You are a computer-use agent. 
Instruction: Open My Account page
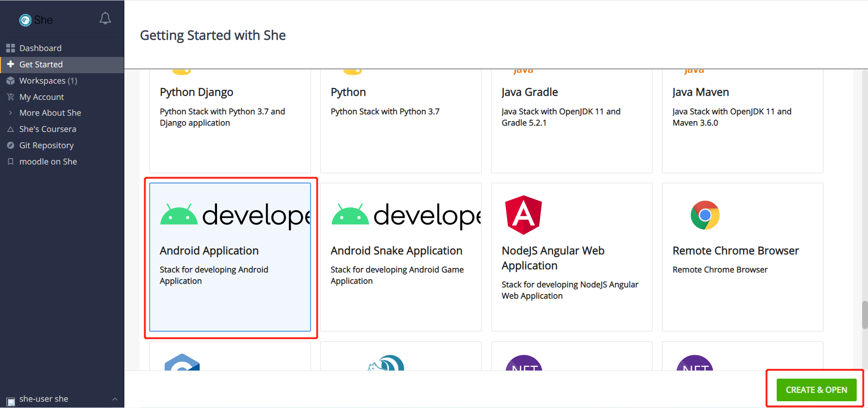(x=62, y=97)
